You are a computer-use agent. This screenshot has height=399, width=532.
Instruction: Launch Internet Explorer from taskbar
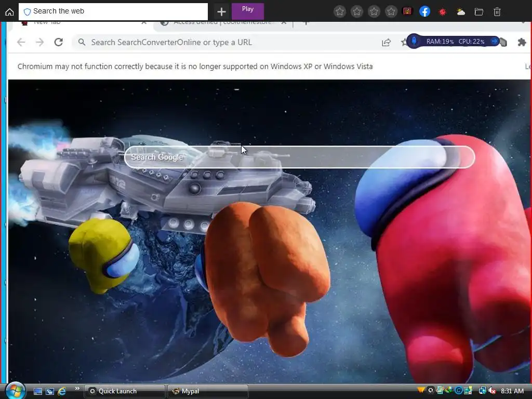62,391
